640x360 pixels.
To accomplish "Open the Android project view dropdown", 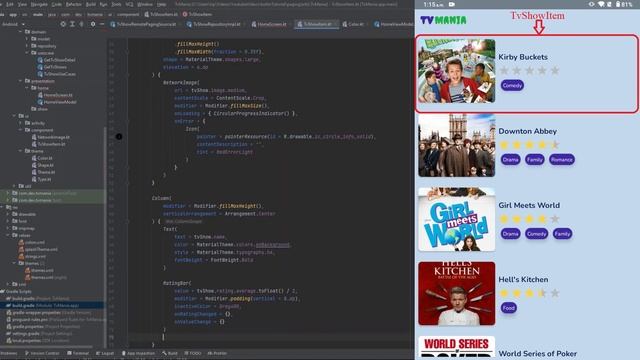I will point(13,24).
